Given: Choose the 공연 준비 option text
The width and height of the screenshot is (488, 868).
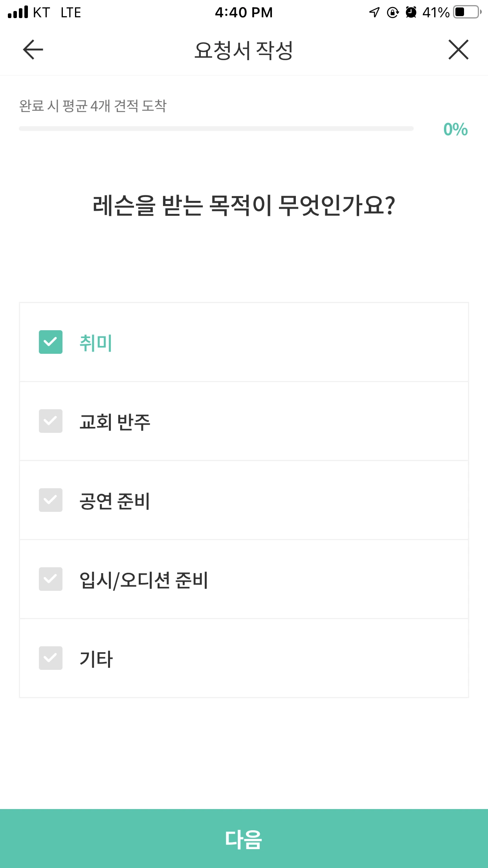Looking at the screenshot, I should point(115,501).
